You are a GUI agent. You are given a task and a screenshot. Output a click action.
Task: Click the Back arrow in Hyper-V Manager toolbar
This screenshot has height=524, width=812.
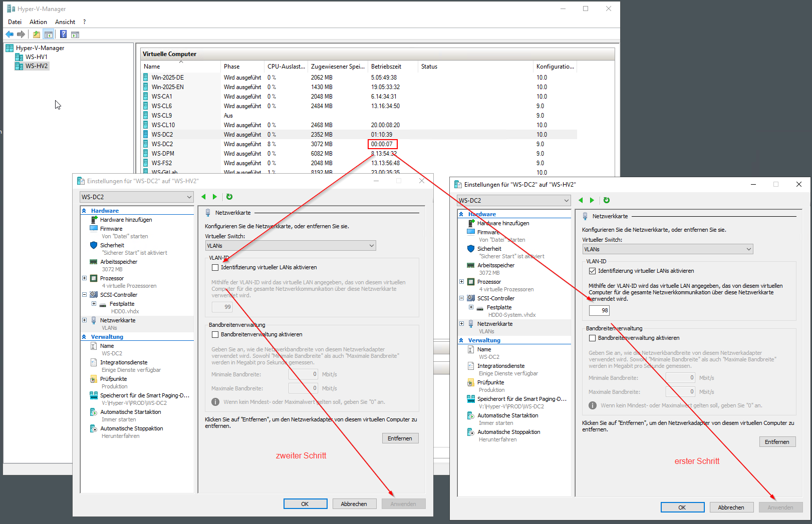(x=10, y=34)
